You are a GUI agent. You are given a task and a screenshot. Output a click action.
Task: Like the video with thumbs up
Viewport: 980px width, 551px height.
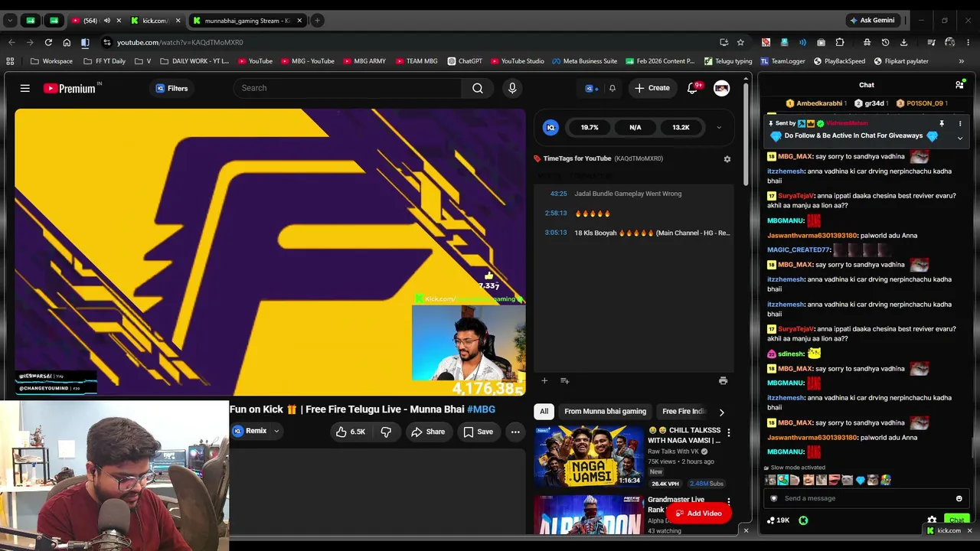(350, 432)
